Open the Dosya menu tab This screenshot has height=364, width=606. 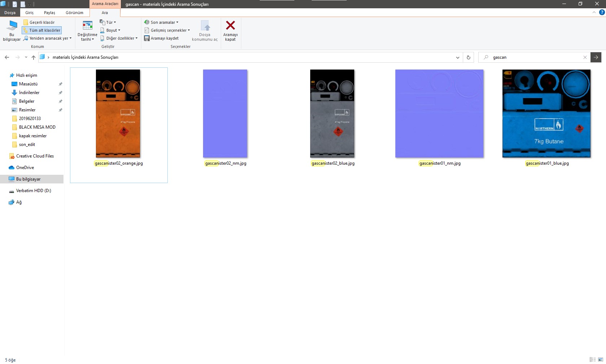(x=10, y=13)
